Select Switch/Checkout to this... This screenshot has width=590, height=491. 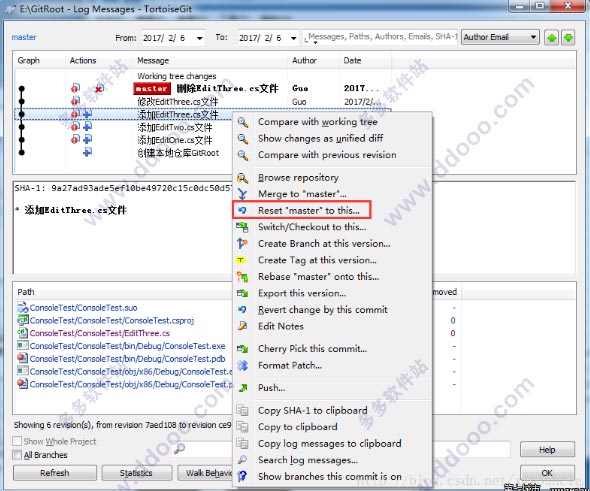(312, 227)
